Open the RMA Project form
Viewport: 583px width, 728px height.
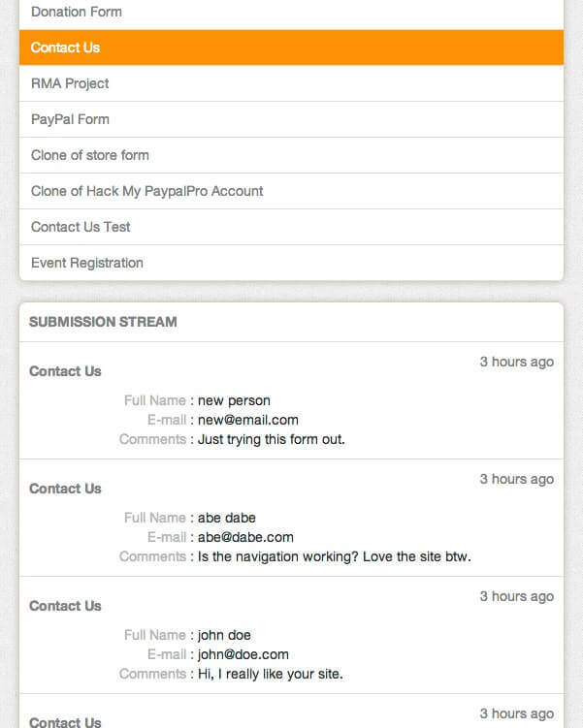[70, 83]
